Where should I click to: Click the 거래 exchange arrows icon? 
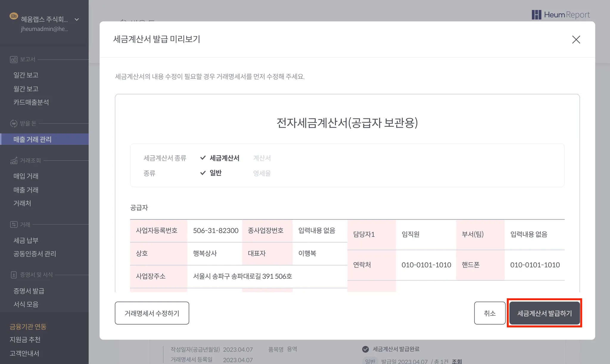[14, 225]
